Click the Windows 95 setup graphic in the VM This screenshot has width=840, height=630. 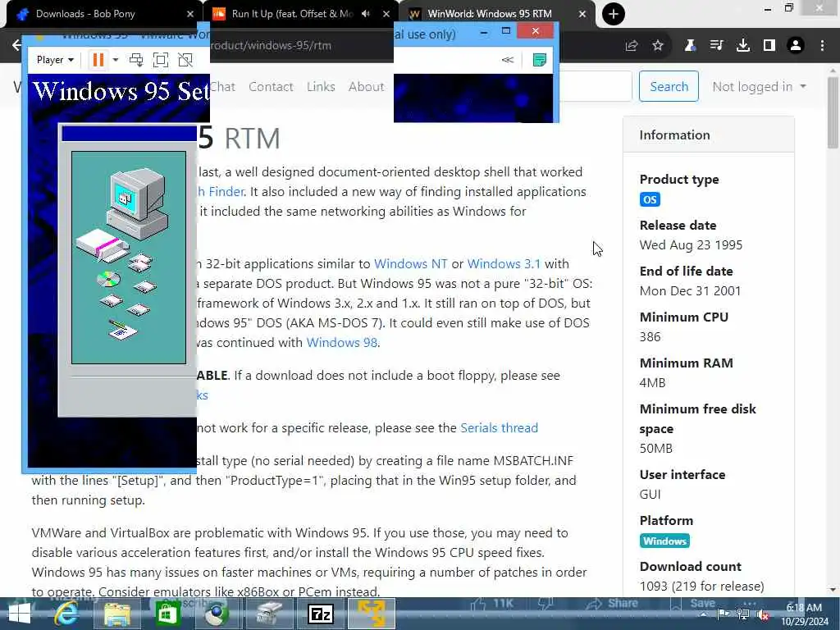(x=129, y=257)
